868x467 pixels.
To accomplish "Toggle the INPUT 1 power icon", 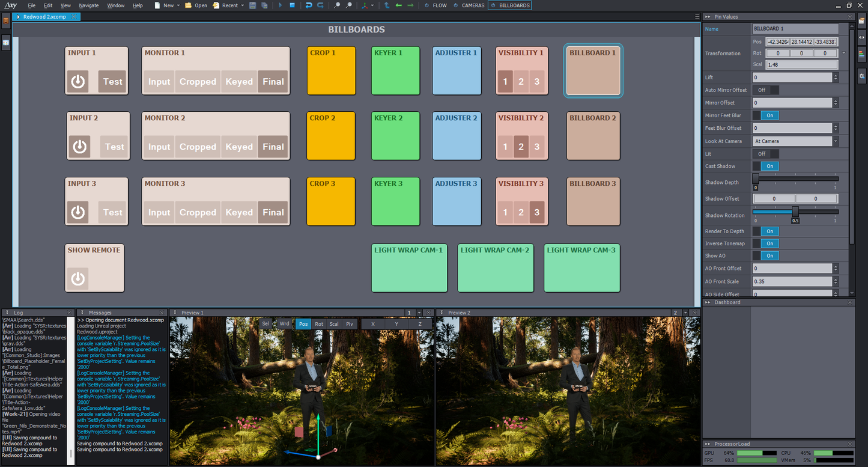I will tap(78, 82).
